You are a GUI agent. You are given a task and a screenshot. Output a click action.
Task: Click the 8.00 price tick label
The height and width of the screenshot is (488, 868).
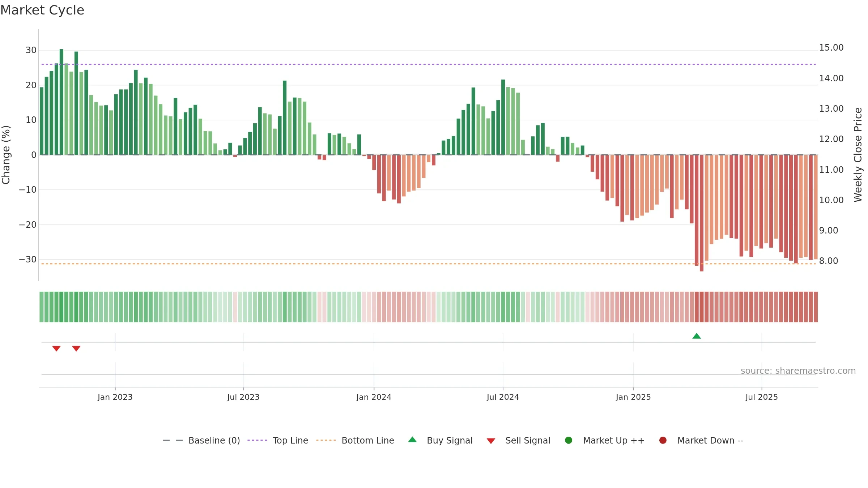(828, 261)
